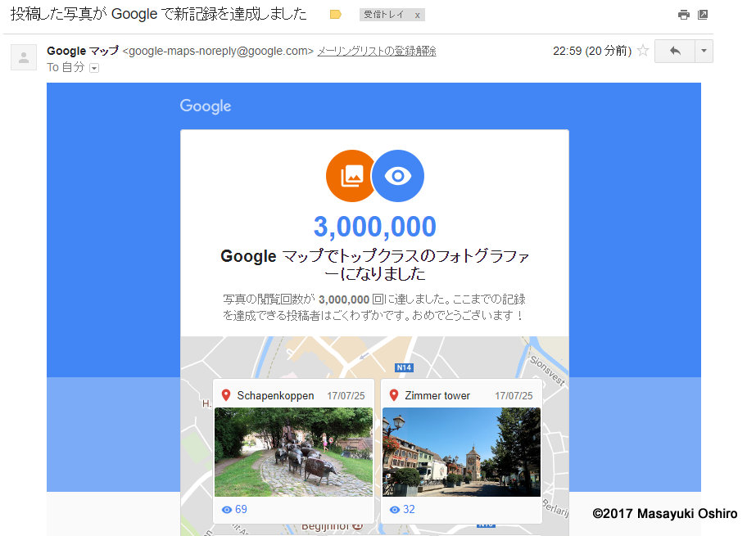Print this email with printer icon

click(x=684, y=15)
